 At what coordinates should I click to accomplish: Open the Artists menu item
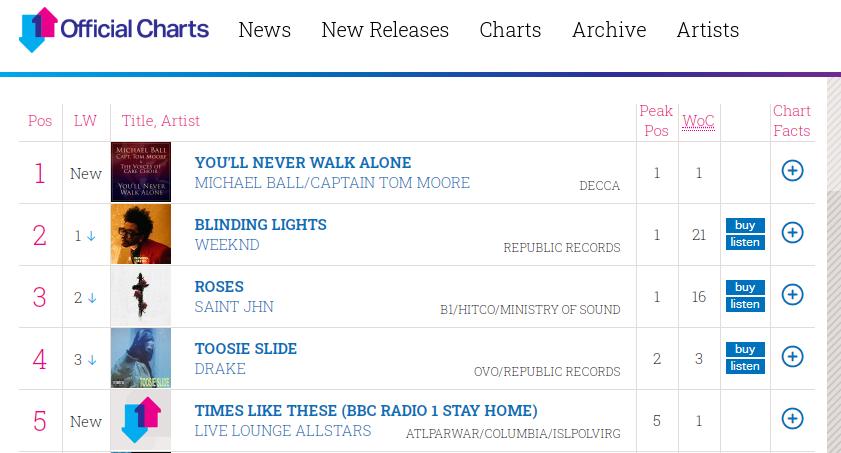(x=707, y=30)
